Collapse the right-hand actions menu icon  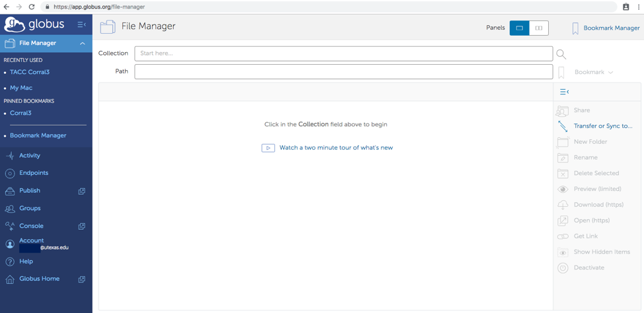[564, 92]
